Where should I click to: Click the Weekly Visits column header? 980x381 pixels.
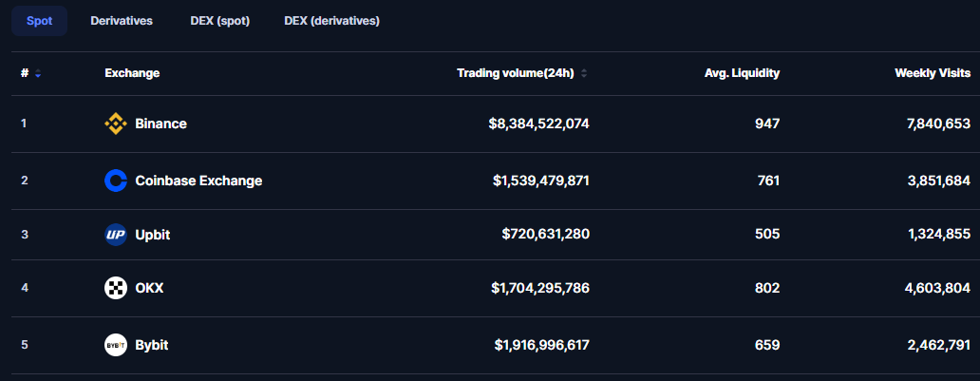coord(933,73)
